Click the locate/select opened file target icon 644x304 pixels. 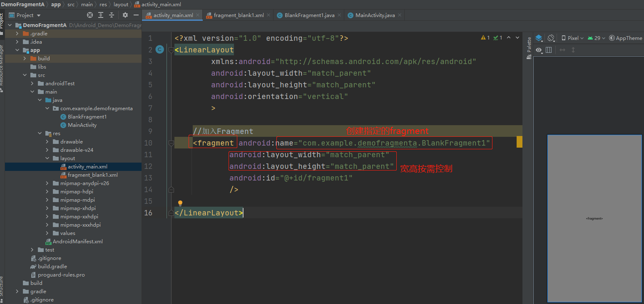point(90,15)
